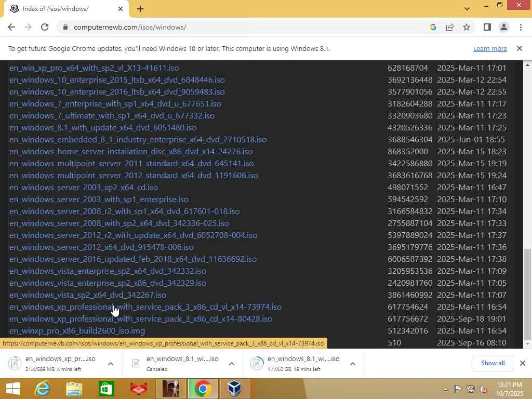The width and height of the screenshot is (532, 399).
Task: Download Windows 10 enterprise 2015 ltsb iso
Action: click(117, 79)
